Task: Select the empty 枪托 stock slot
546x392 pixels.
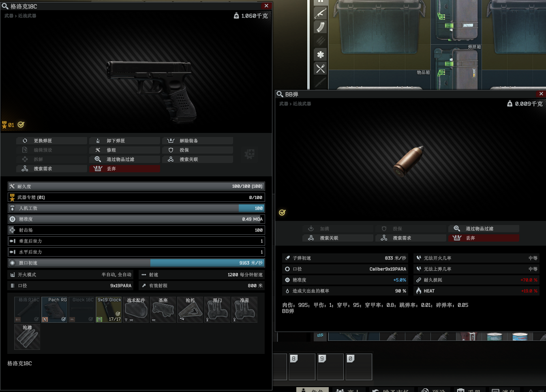Action: (x=190, y=310)
